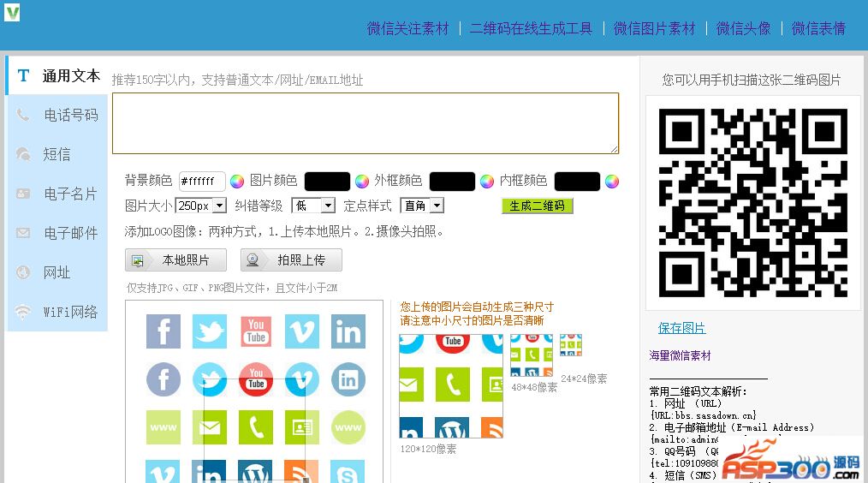Open the 电子名片 tab
This screenshot has width=868, height=483.
(x=57, y=194)
